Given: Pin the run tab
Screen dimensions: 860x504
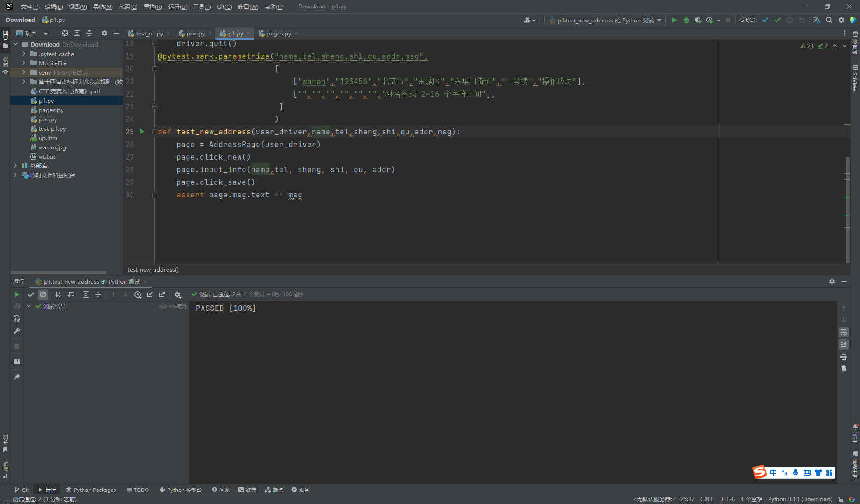Looking at the screenshot, I should coord(17,377).
